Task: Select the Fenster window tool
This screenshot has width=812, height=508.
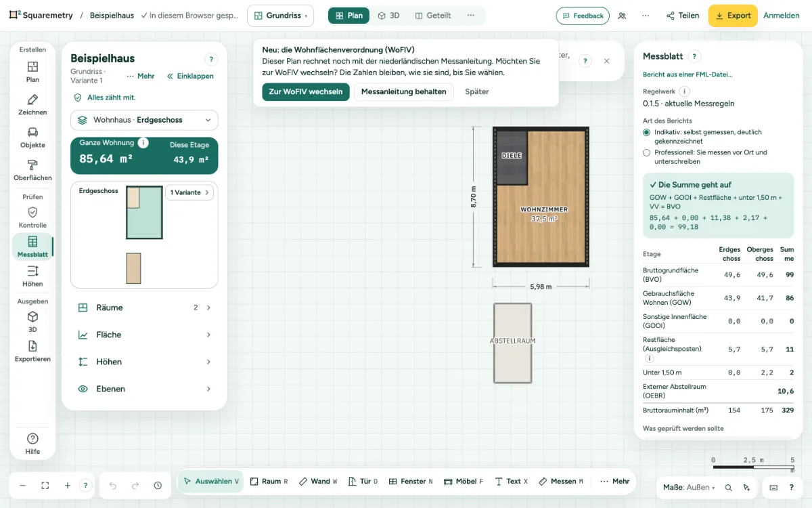Action: tap(411, 482)
